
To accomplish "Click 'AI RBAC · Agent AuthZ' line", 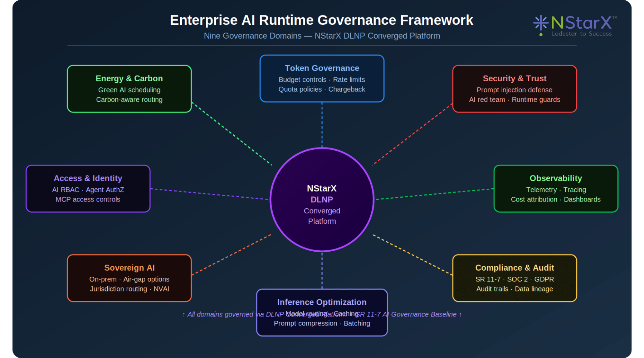I will [x=88, y=190].
